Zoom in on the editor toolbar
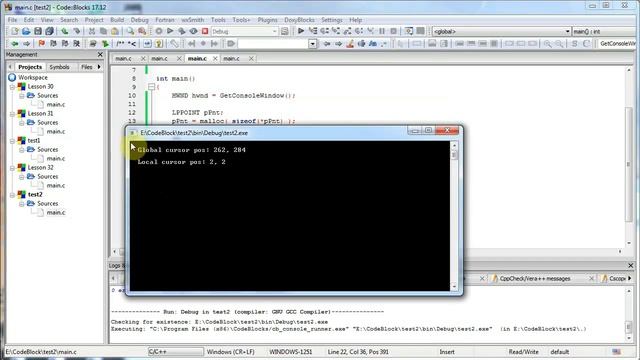Viewport: 640px width, 360px height. click(x=547, y=44)
